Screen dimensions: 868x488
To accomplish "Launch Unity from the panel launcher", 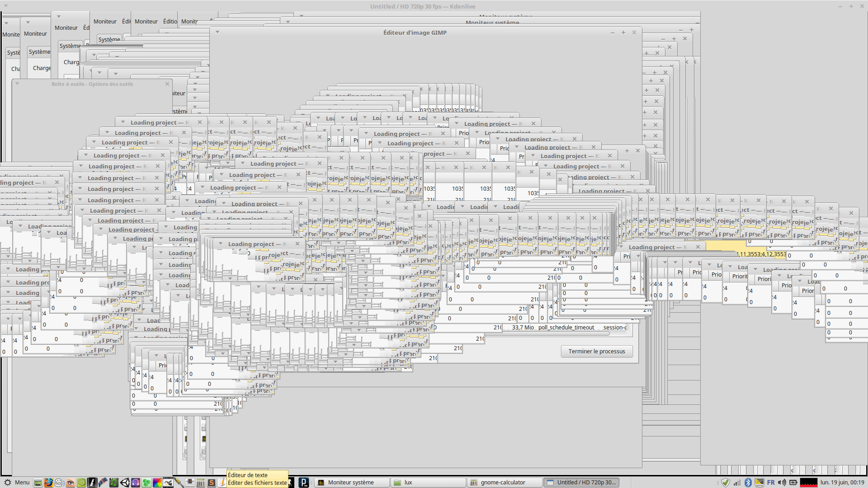I will click(125, 483).
